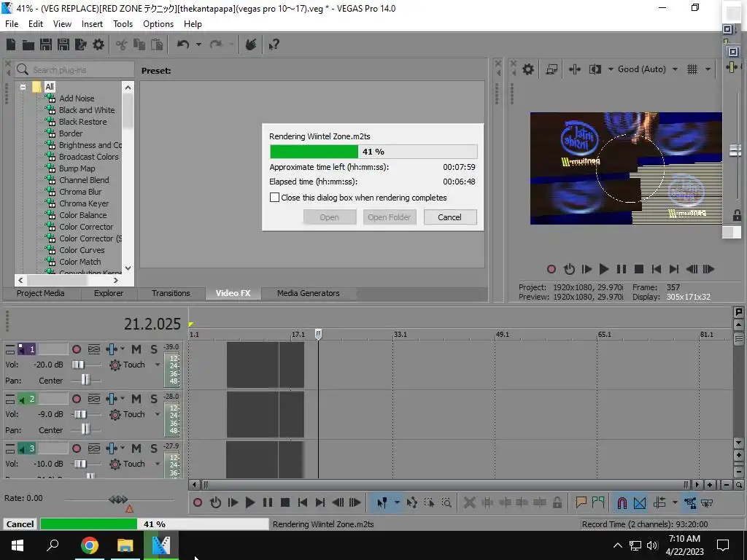Click Pause in timeline transport bar

268,502
